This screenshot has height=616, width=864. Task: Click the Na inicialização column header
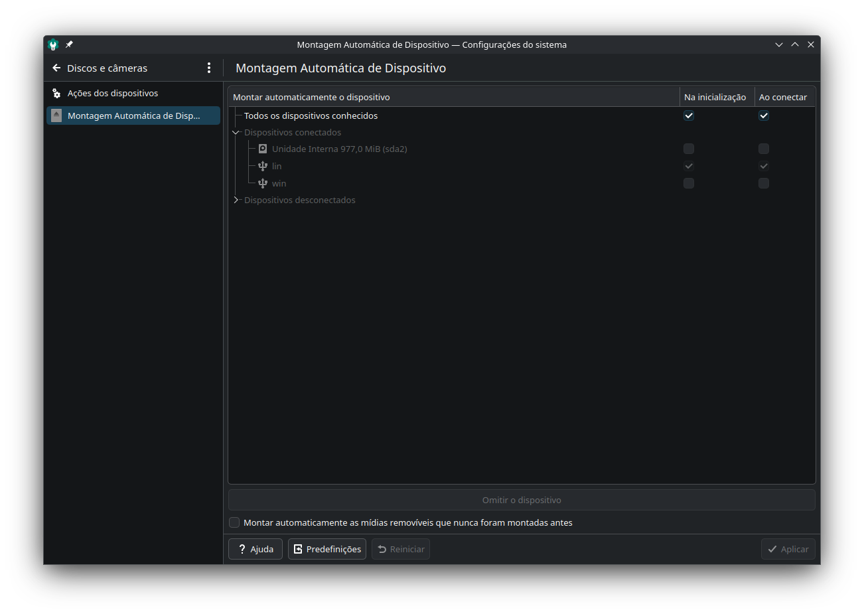[x=717, y=97]
